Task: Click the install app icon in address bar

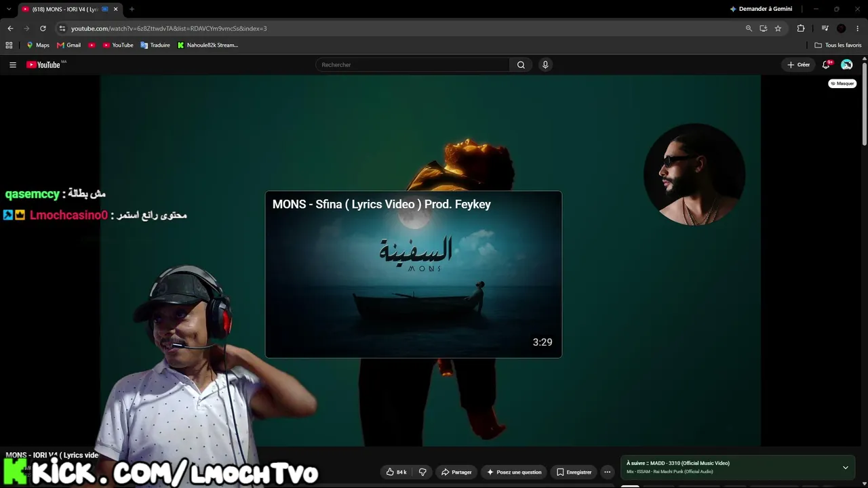Action: click(x=763, y=28)
